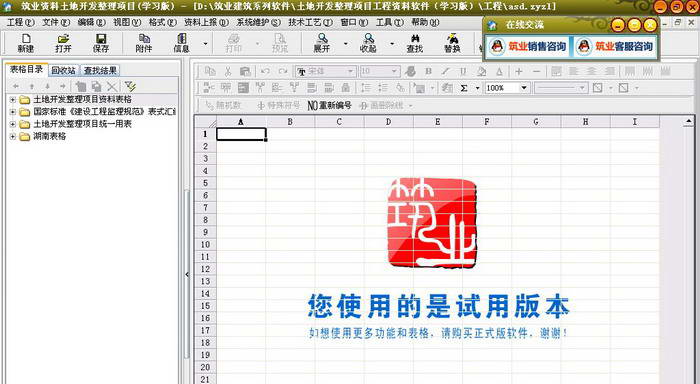The height and width of the screenshot is (384, 700).
Task: Click the 打印 (Print) toolbar icon
Action: click(x=234, y=43)
